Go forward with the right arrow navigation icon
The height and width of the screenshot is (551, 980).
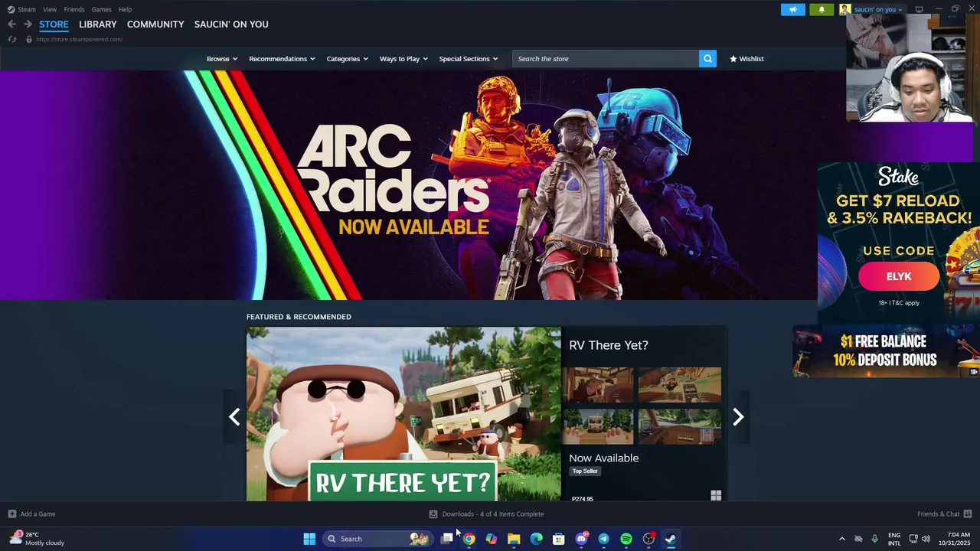click(x=28, y=24)
